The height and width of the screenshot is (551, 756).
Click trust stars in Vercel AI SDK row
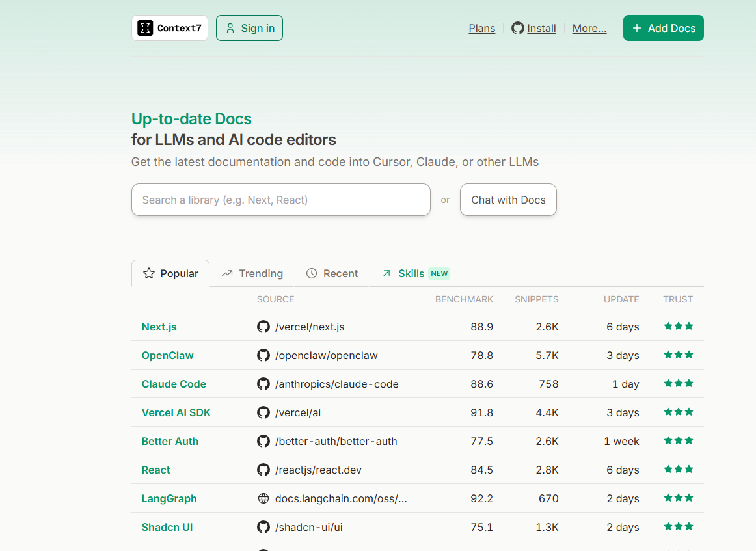coord(679,412)
